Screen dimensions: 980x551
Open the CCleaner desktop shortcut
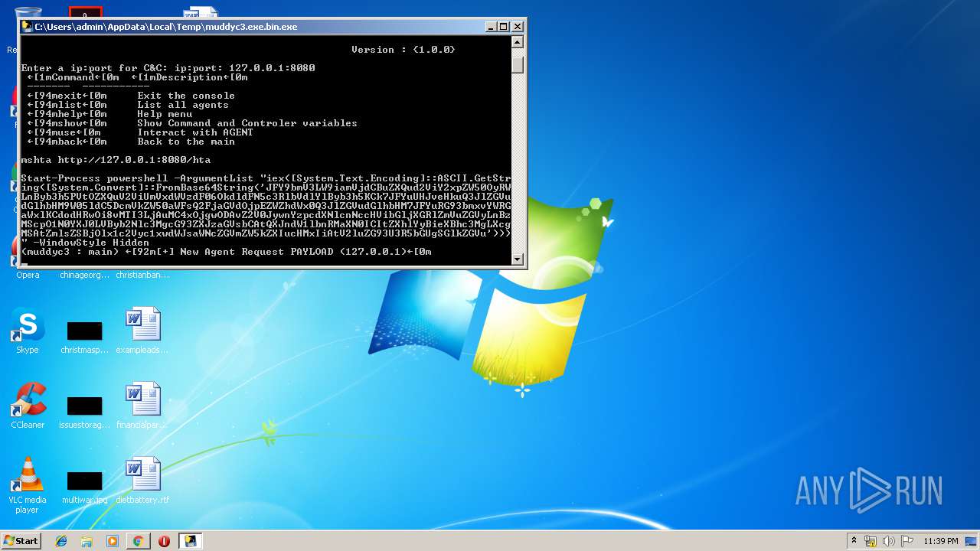point(28,406)
